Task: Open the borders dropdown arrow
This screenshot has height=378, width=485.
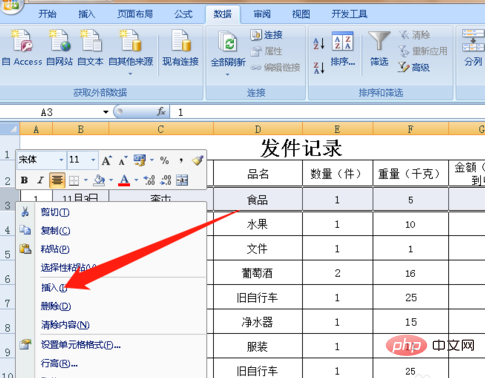Action: click(x=86, y=180)
